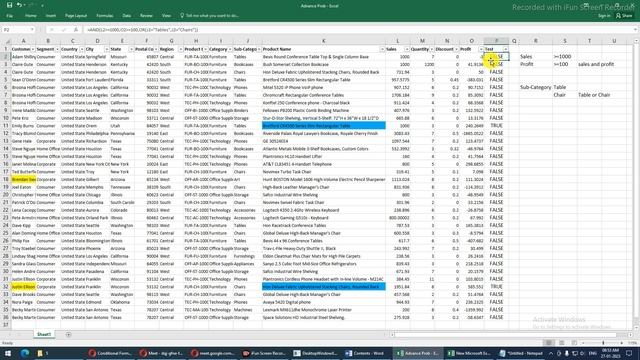The width and height of the screenshot is (640, 360).
Task: Select column K header
Action: [x=323, y=41]
